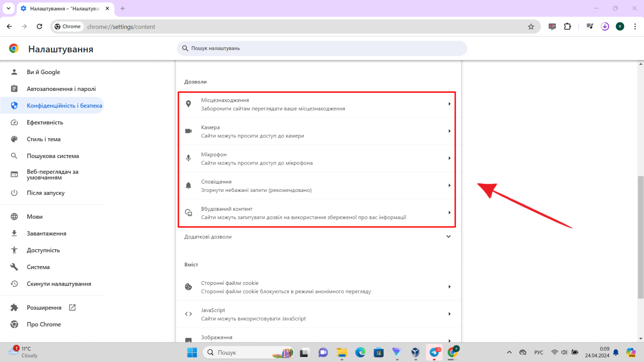The image size is (644, 362).
Task: Expand the Додаткові дозволи section
Action: click(x=448, y=236)
